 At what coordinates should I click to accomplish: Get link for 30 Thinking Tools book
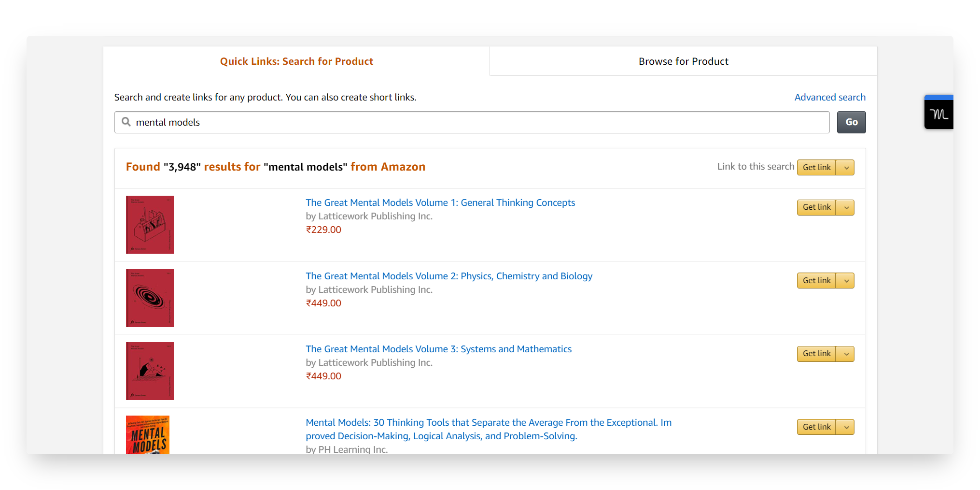[x=816, y=427]
